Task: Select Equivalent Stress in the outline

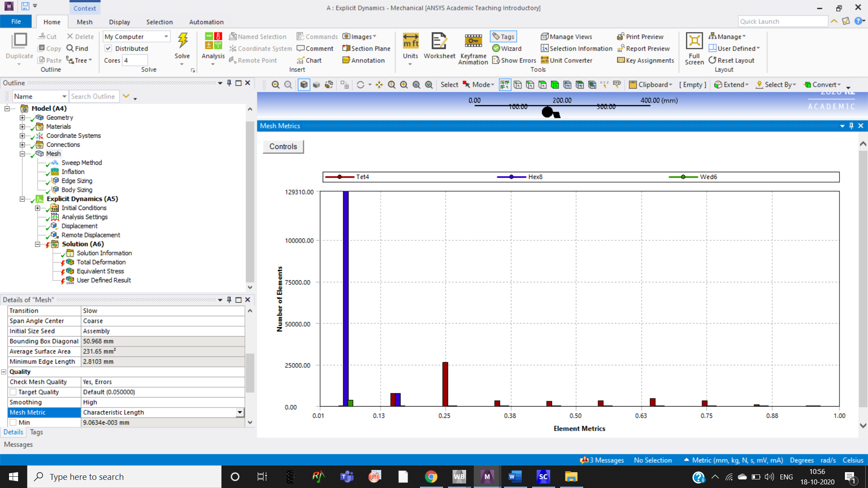Action: pyautogui.click(x=100, y=271)
